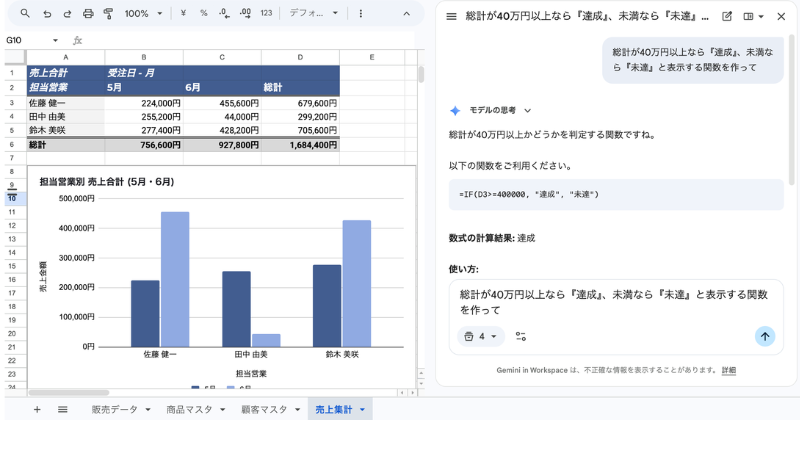Open the 123 number format menu
Screen dimensions: 800x450
pyautogui.click(x=266, y=13)
